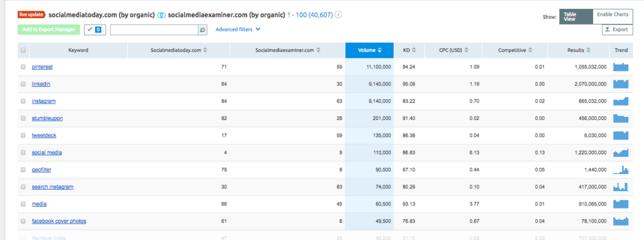Open the stumbleupon keyword link
Image resolution: width=644 pixels, height=240 pixels.
coord(47,118)
